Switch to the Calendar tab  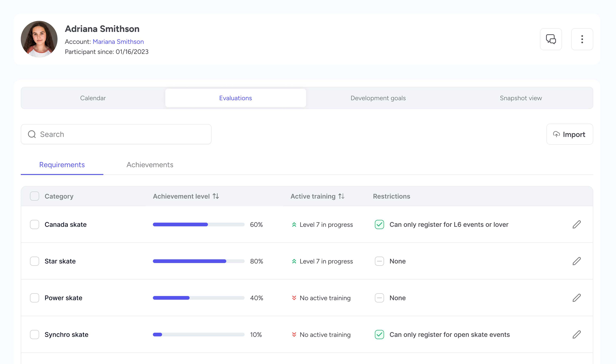click(x=93, y=98)
